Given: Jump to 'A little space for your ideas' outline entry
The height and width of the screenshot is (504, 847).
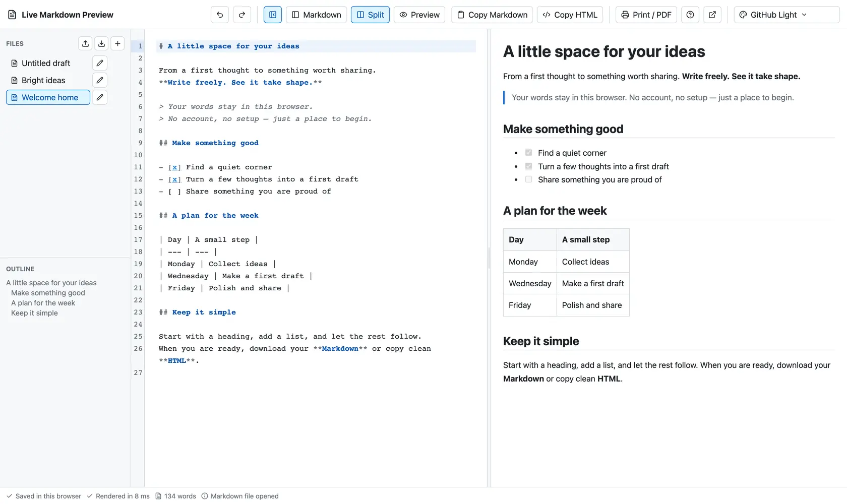Looking at the screenshot, I should [51, 283].
